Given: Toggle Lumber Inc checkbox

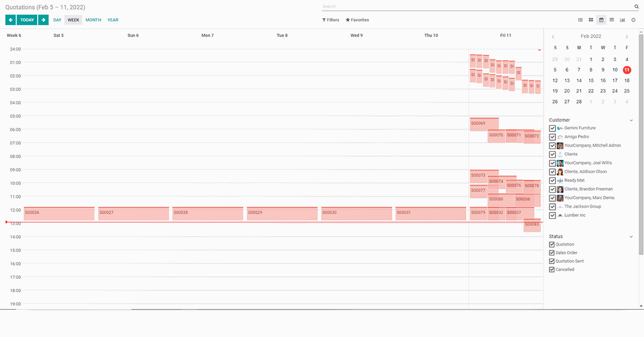Looking at the screenshot, I should [x=552, y=215].
